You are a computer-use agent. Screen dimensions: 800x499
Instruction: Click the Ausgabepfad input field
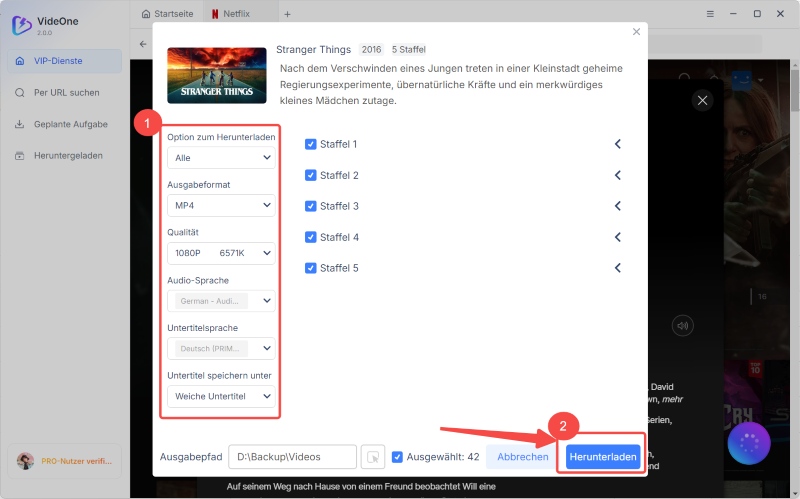[292, 457]
